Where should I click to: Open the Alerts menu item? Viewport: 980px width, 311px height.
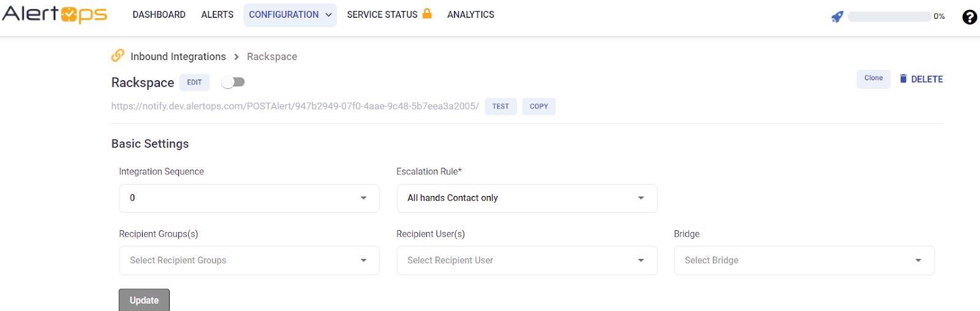click(x=217, y=15)
